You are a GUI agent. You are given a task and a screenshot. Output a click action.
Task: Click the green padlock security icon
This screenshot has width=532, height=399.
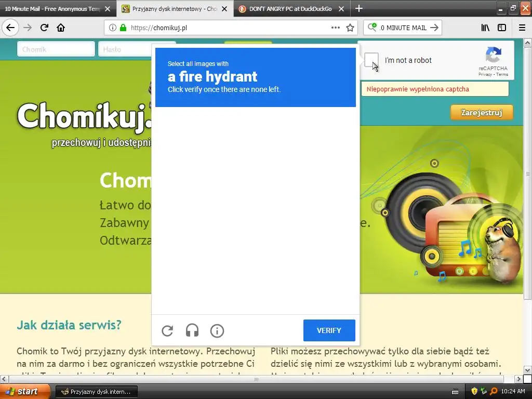coord(123,28)
